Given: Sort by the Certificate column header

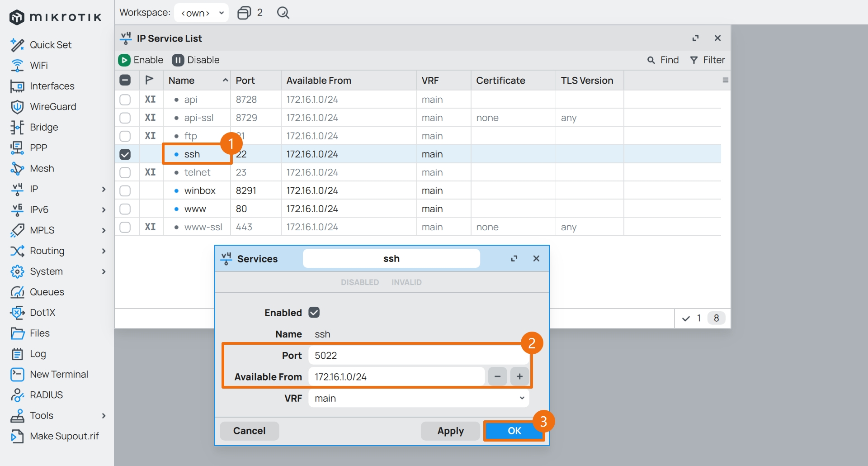Looking at the screenshot, I should [513, 80].
